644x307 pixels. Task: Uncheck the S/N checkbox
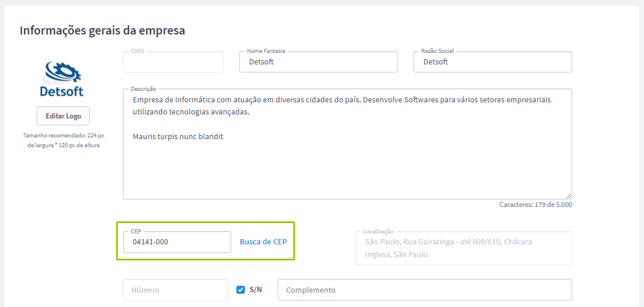241,290
